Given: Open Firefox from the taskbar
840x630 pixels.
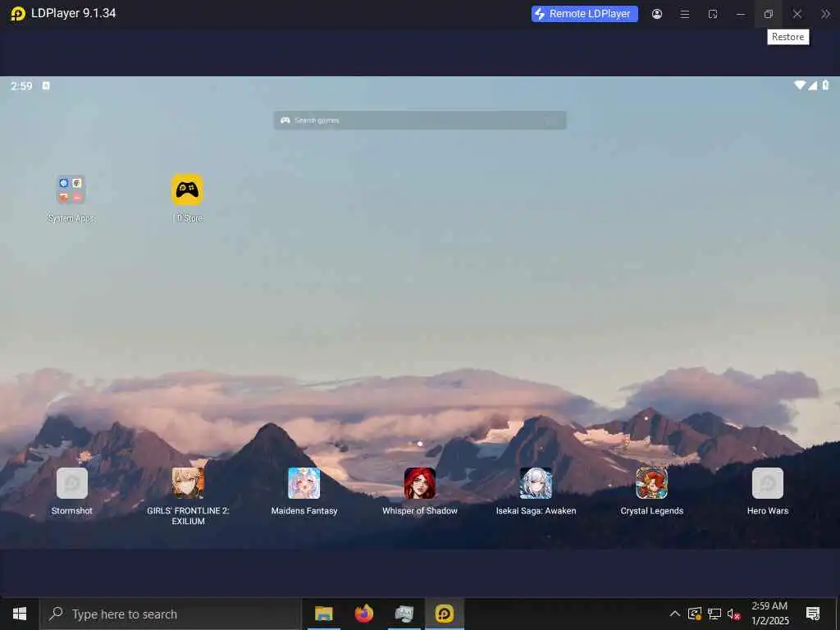Looking at the screenshot, I should (363, 614).
